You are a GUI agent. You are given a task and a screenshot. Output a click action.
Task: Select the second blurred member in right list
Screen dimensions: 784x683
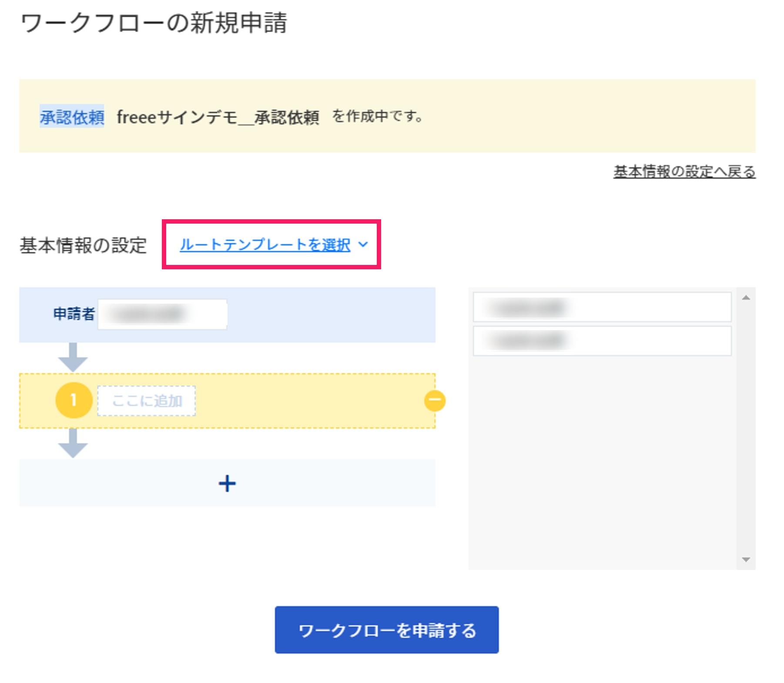tap(602, 341)
